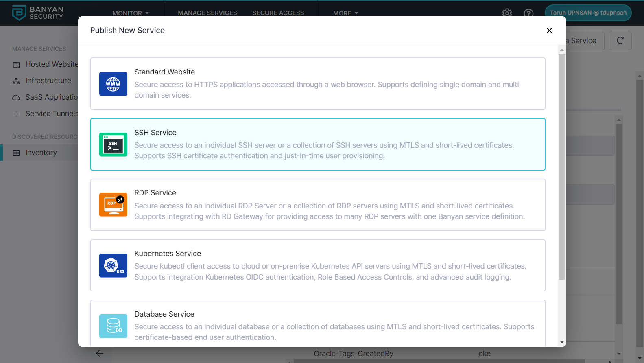
Task: Click the SSH Service terminal icon
Action: [113, 144]
